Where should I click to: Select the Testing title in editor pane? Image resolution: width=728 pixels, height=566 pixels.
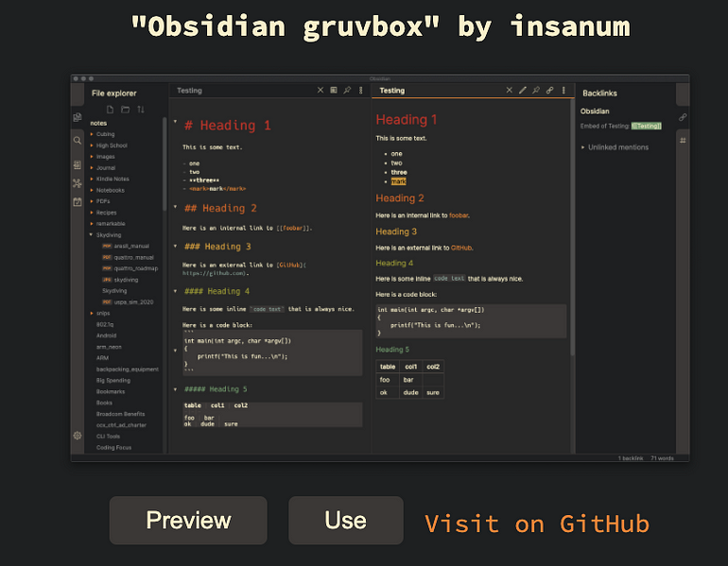[189, 91]
